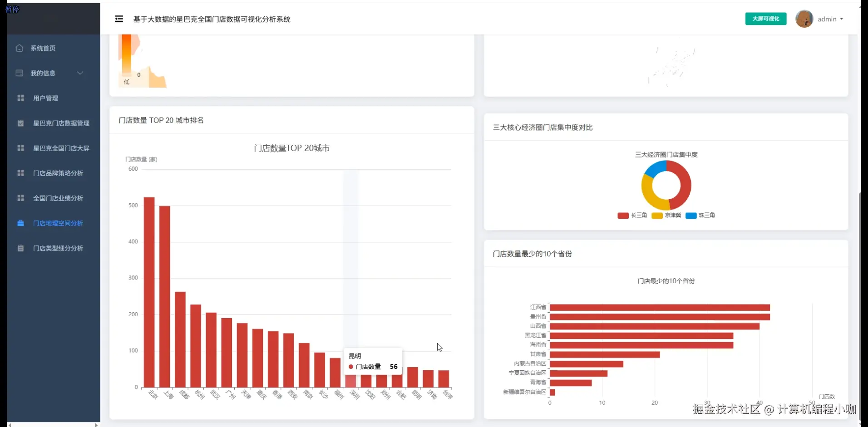Click the 武汉 bar in the TOP 20 chart
868x427 pixels.
point(211,350)
